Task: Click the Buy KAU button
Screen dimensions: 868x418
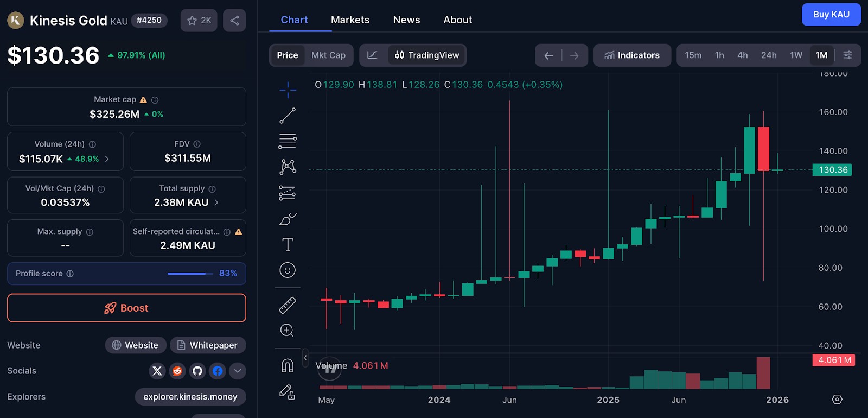Action: [831, 15]
